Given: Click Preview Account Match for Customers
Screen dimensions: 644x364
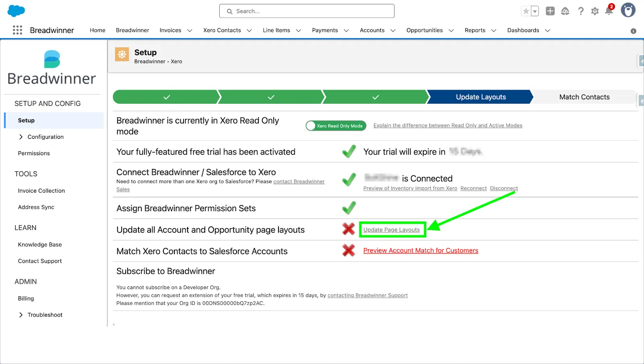Looking at the screenshot, I should [421, 251].
